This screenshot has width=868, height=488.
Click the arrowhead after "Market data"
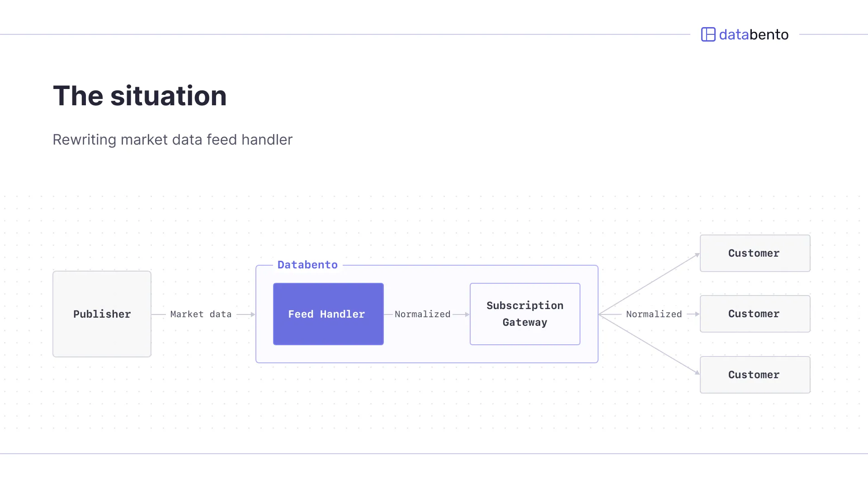pyautogui.click(x=253, y=314)
